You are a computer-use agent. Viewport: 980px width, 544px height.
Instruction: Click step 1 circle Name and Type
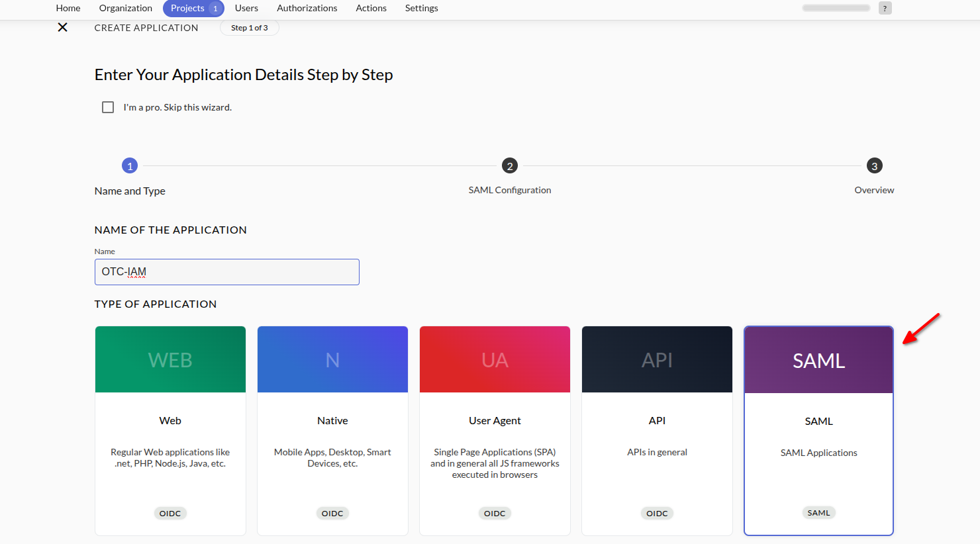[x=130, y=166]
